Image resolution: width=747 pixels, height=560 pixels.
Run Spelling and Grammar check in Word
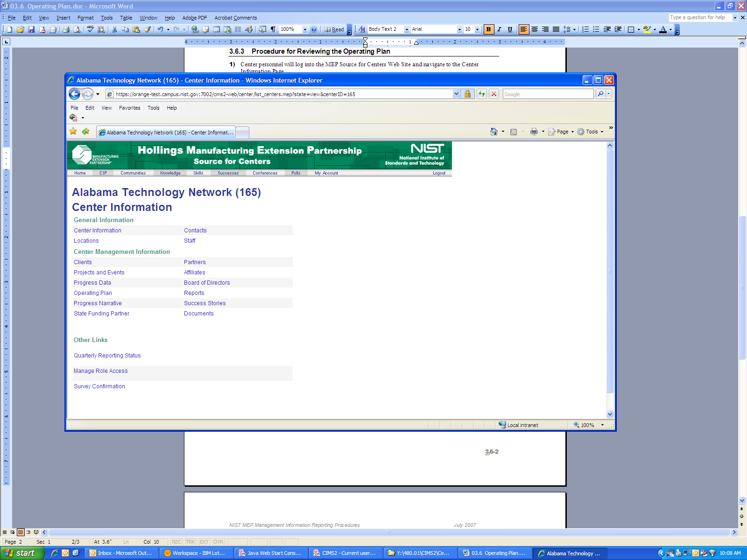tap(90, 29)
